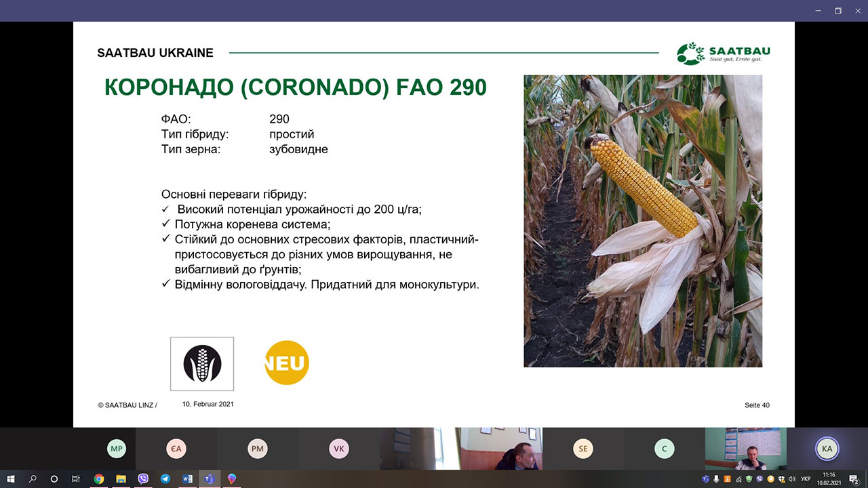Click text 'Тип гібриду:'
This screenshot has height=488, width=868.
click(195, 134)
